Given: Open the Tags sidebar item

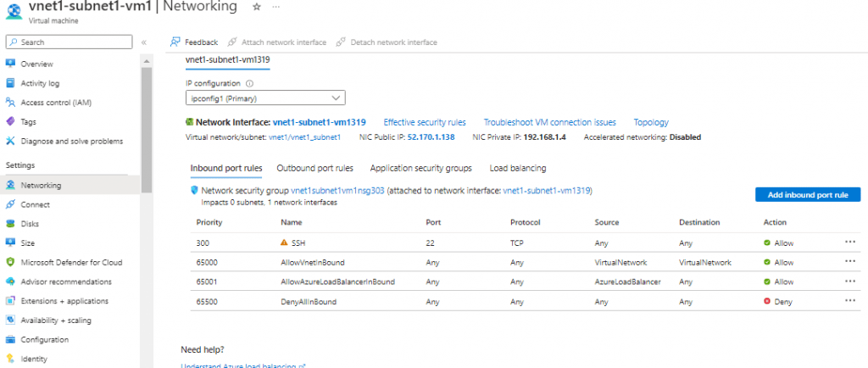Looking at the screenshot, I should (28, 122).
